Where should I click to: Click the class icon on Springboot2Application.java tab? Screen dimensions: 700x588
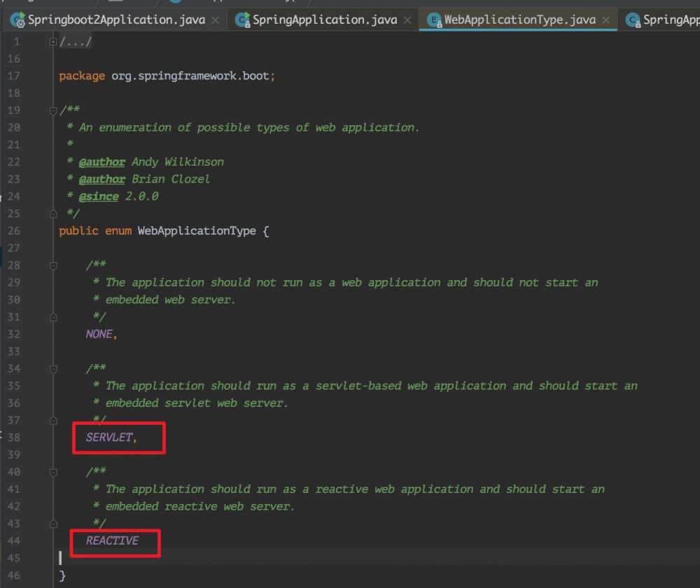(x=15, y=20)
